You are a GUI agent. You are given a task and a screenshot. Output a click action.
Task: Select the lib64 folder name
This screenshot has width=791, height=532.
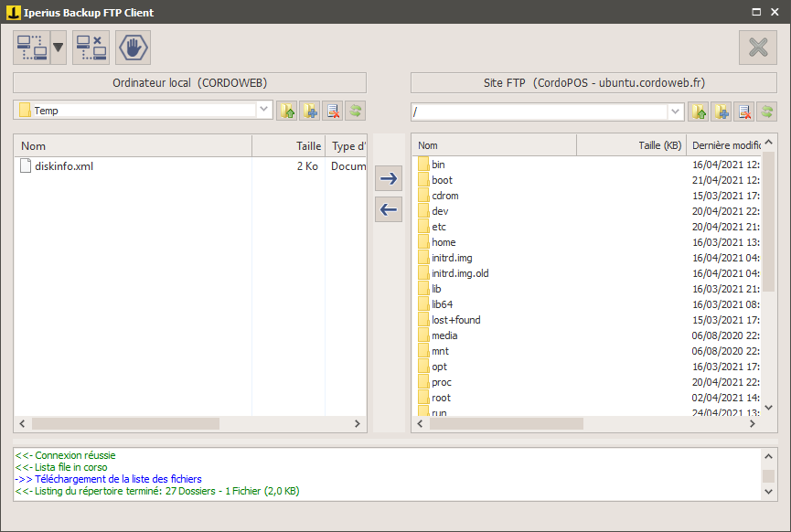442,304
